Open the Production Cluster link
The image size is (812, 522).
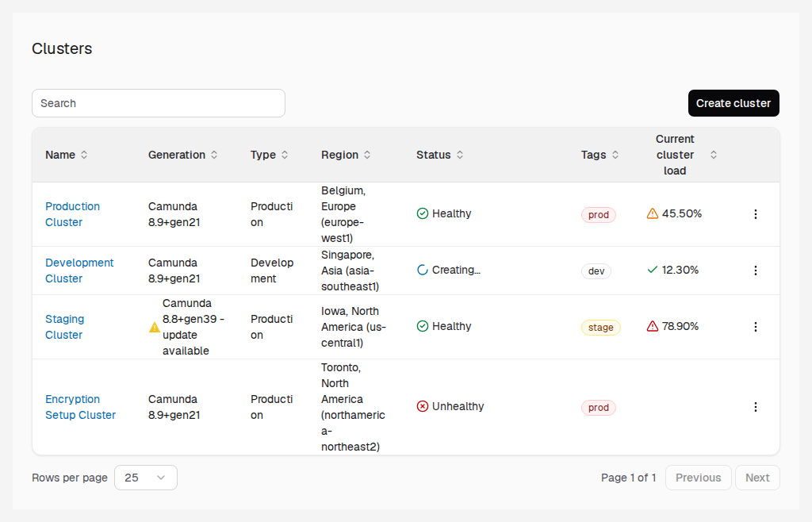click(72, 214)
